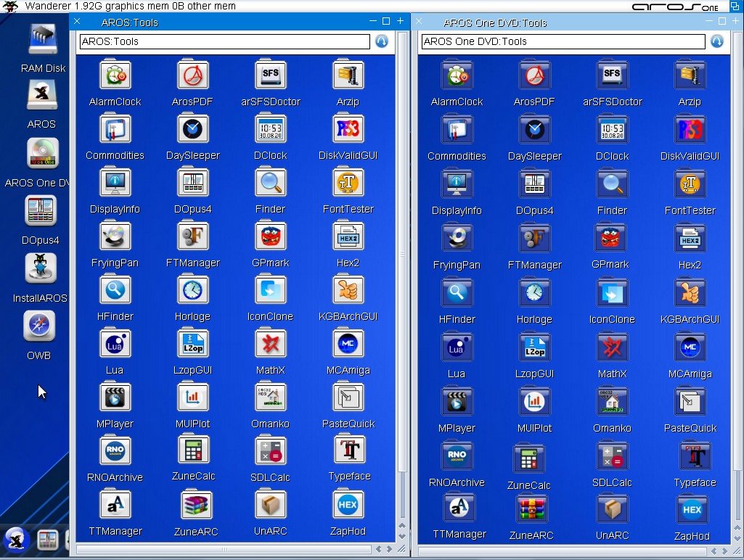Launch PasteQuick in AROS:Tools window
Viewport: 744px width, 560px height.
point(348,397)
